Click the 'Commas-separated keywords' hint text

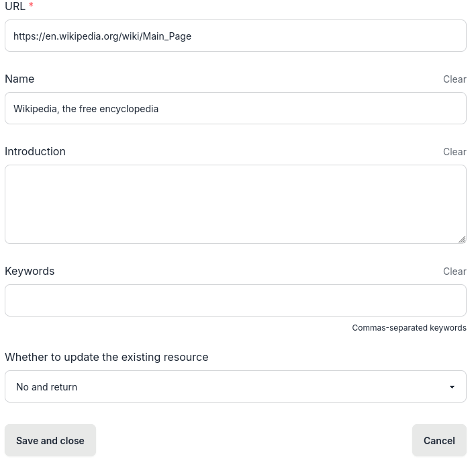tap(409, 328)
